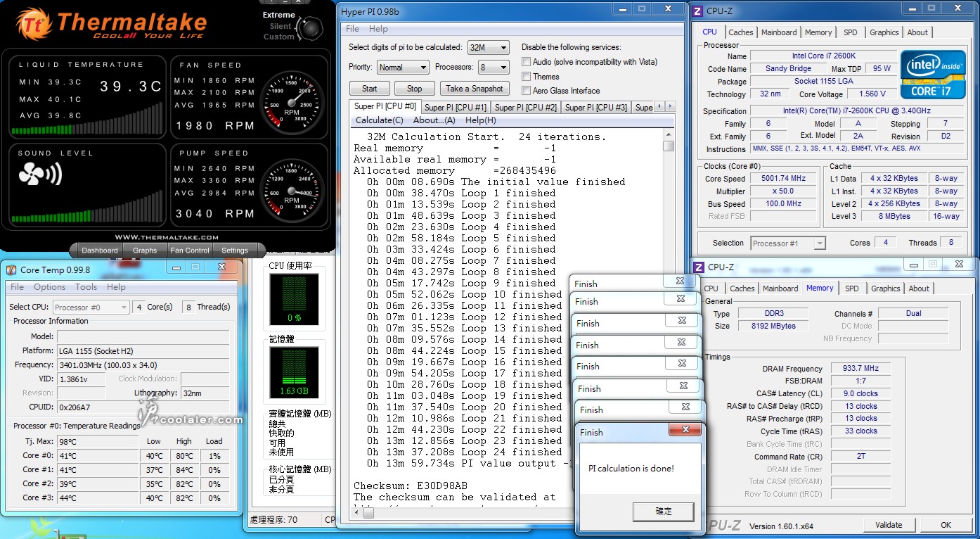Confirm PI calculation done with 確定
This screenshot has height=539, width=980.
point(664,512)
